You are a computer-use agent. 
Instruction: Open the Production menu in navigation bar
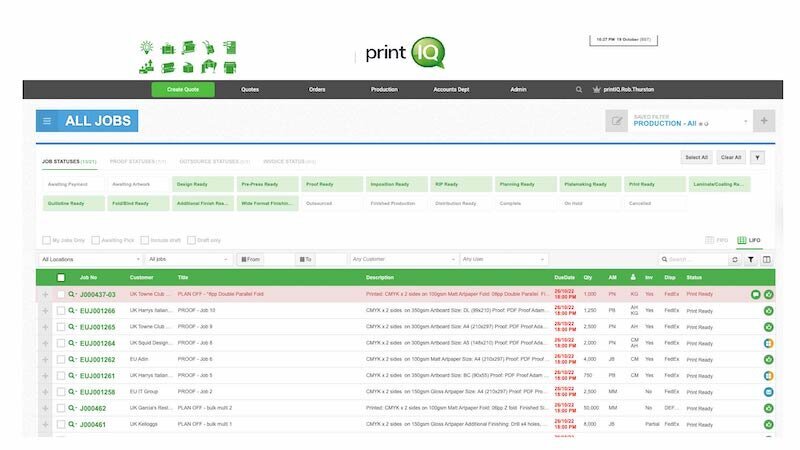click(384, 90)
